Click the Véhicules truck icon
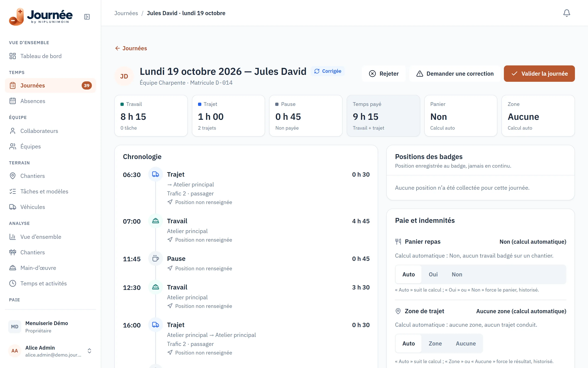This screenshot has height=368, width=588. (13, 207)
